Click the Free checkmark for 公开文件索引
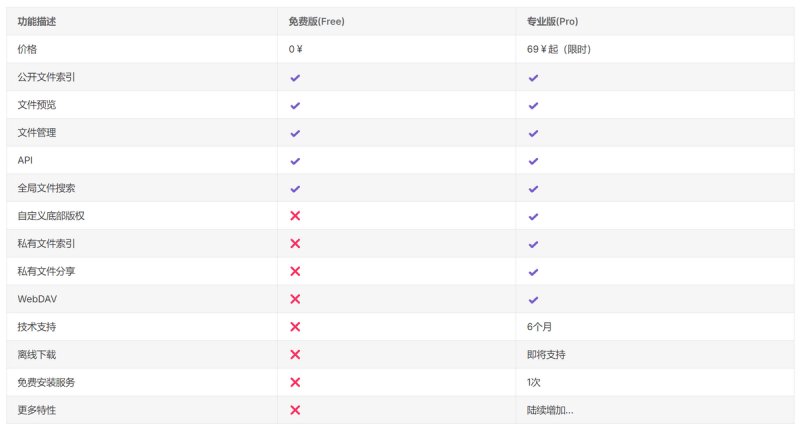 click(x=295, y=78)
